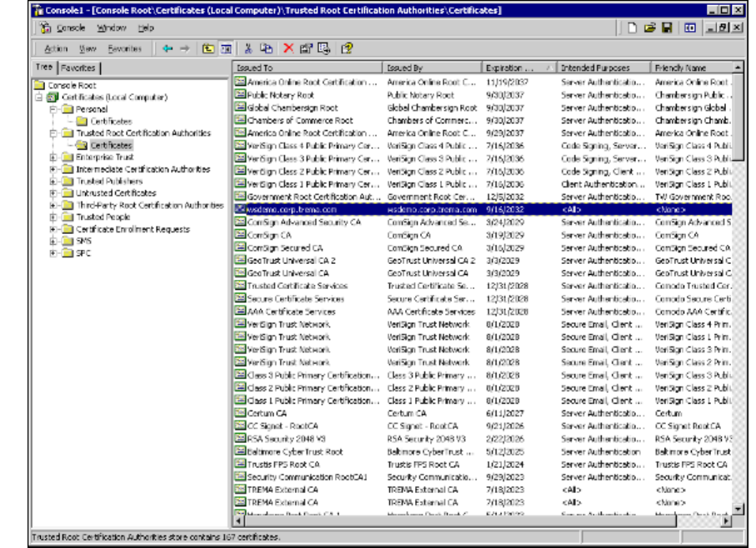Collapse the Trusted Root Certification Authorities node
The width and height of the screenshot is (756, 548).
[x=53, y=133]
